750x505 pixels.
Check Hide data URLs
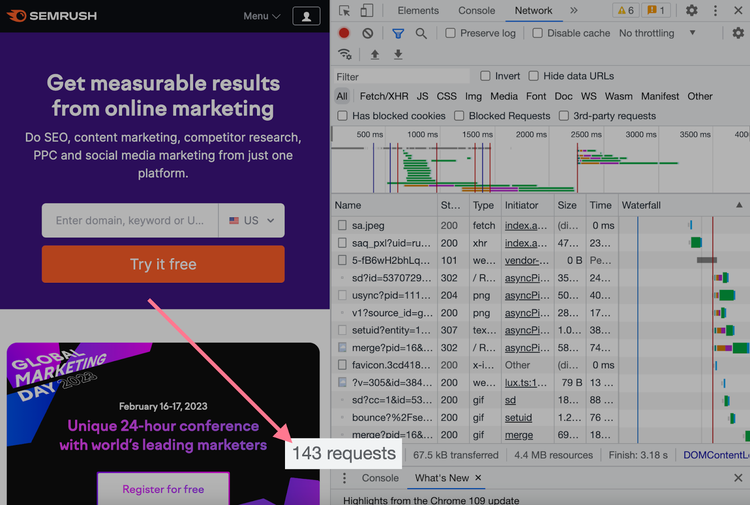pyautogui.click(x=533, y=76)
